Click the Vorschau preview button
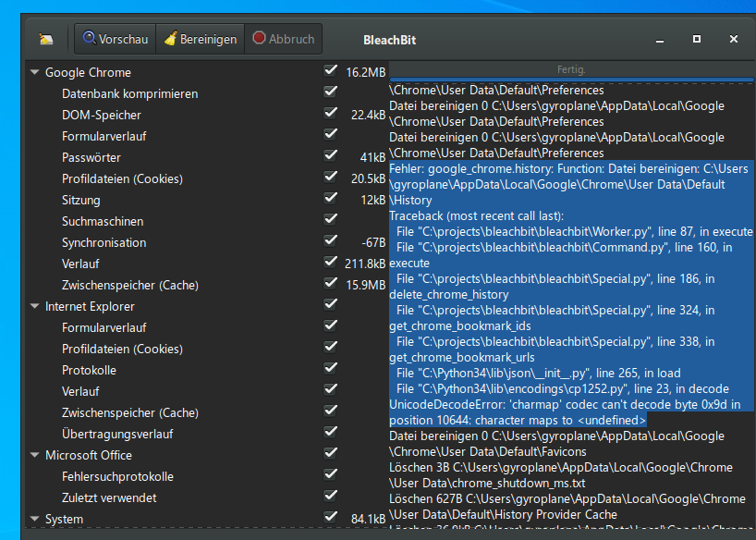756x540 pixels. tap(116, 39)
